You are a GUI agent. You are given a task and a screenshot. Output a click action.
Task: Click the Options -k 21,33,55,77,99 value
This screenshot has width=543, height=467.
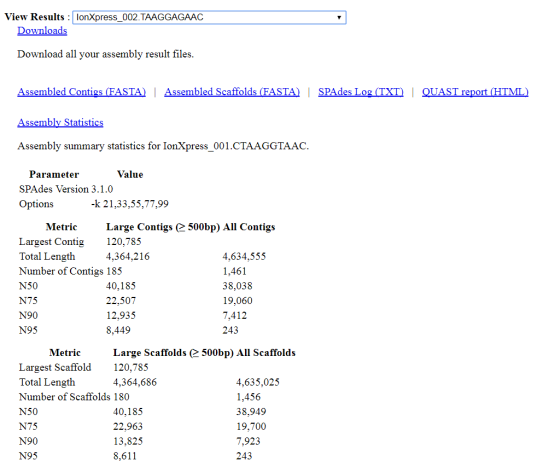pos(130,204)
